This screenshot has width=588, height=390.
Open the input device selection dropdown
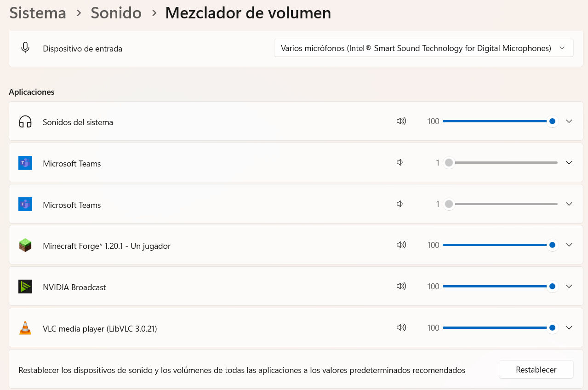[423, 47]
